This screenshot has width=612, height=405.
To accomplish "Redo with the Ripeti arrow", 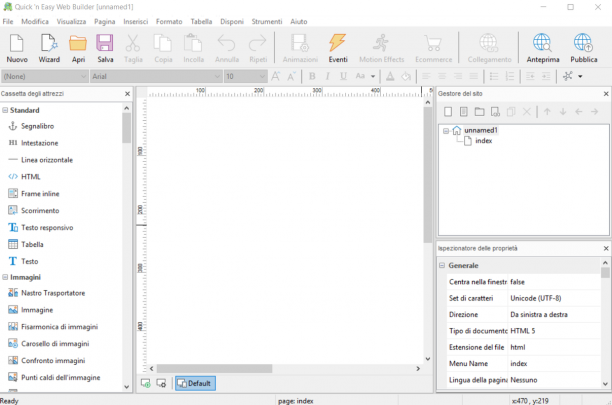I will (x=258, y=48).
